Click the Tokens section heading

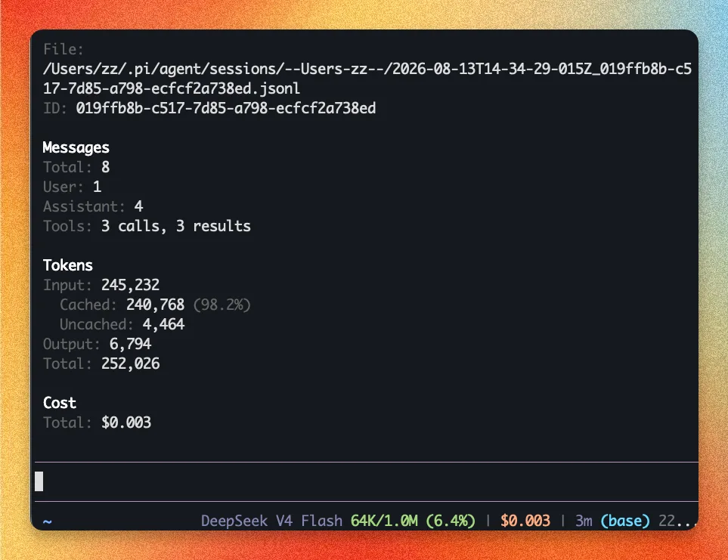pos(68,265)
